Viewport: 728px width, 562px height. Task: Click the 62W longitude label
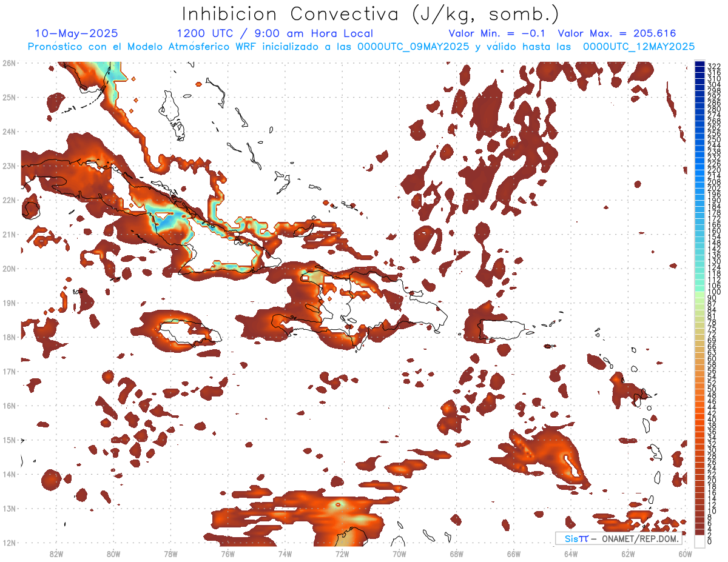[x=628, y=554]
